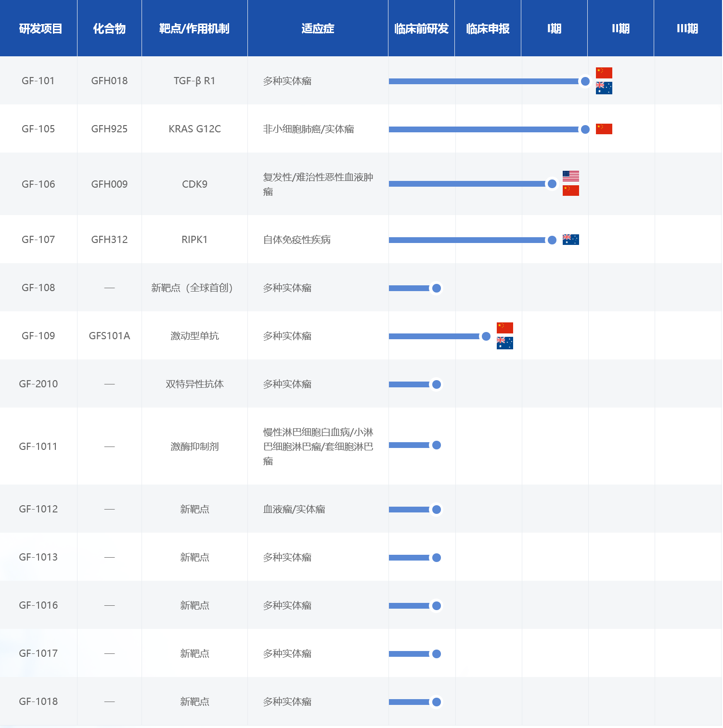Click GF-1011 progress bar end dot
Viewport: 723px width, 728px height.
pyautogui.click(x=436, y=445)
